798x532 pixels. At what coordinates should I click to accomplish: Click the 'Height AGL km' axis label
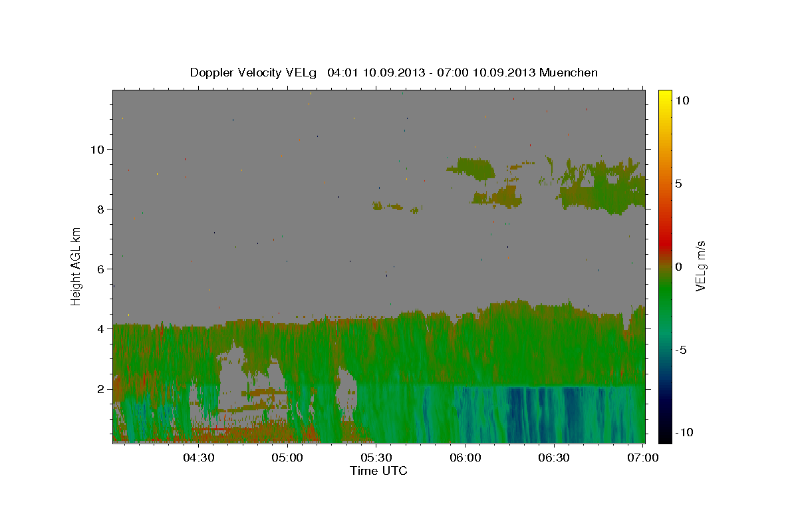(76, 266)
